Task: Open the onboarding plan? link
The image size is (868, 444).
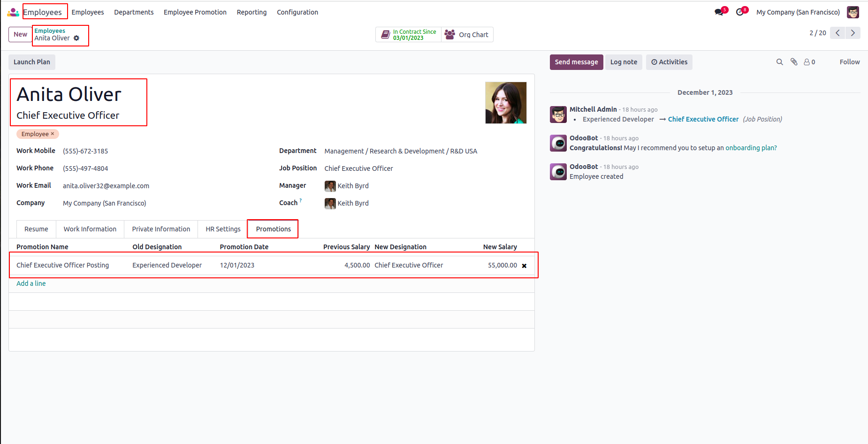Action: (751, 148)
